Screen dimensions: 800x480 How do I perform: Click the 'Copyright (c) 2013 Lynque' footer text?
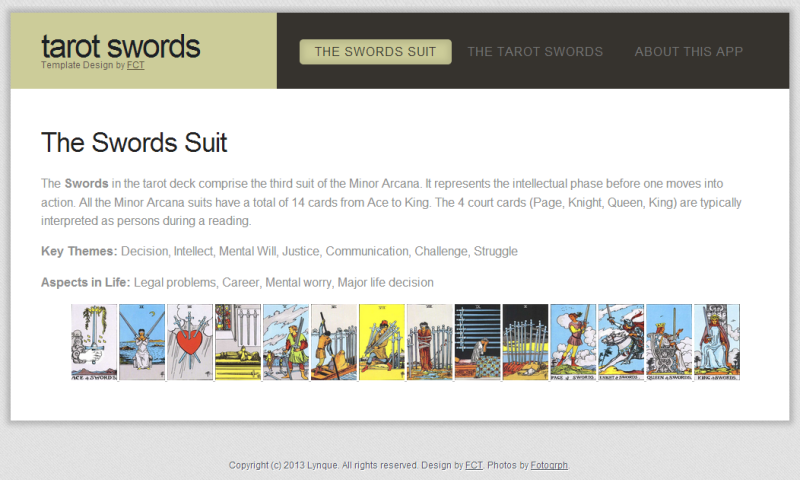click(x=283, y=465)
